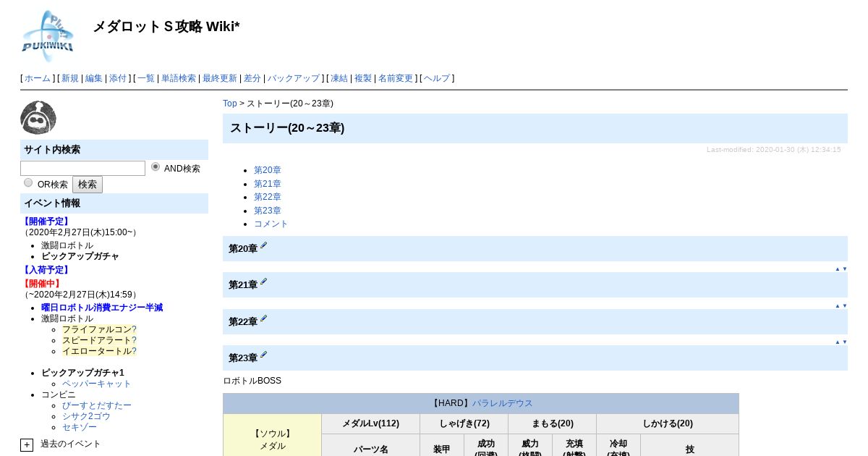Image resolution: width=868 pixels, height=456 pixels.
Task: Click the しかける(20) table cell
Action: tap(668, 423)
